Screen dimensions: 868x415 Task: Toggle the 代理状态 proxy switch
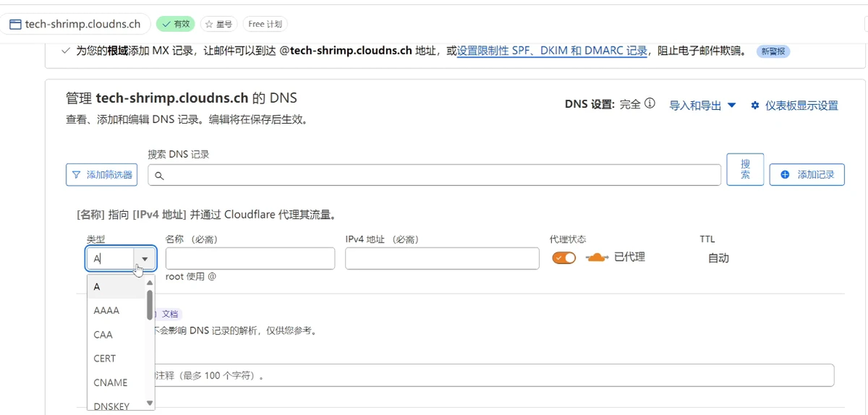pos(564,257)
